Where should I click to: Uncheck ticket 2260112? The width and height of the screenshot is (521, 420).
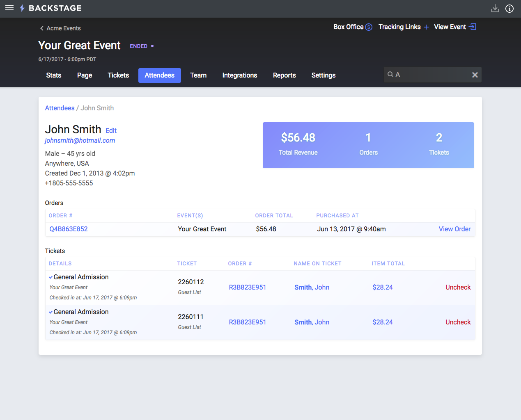(458, 288)
